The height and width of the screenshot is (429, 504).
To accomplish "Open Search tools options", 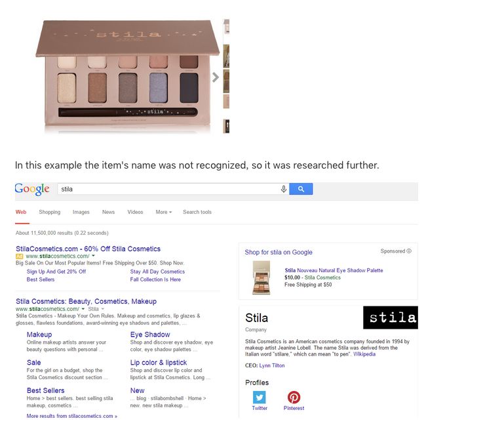I will tap(197, 212).
